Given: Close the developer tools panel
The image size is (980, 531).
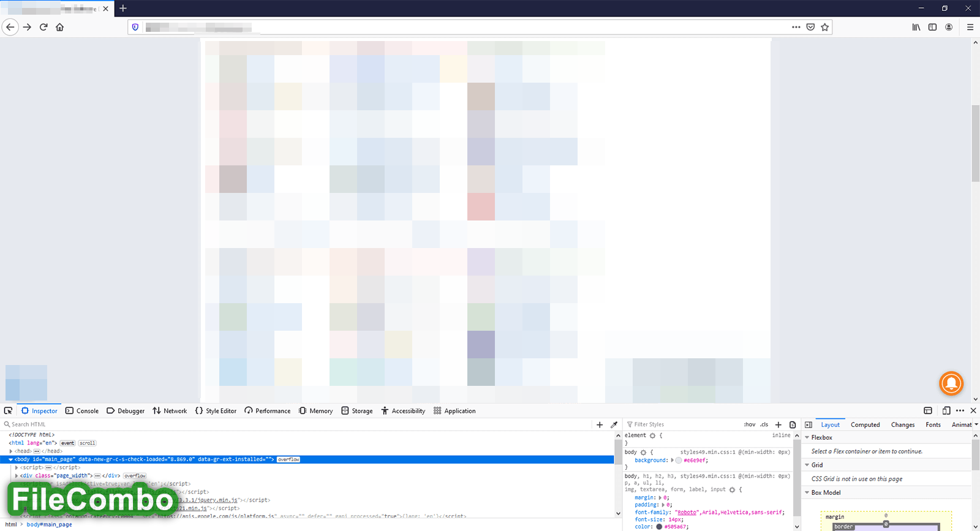Looking at the screenshot, I should pyautogui.click(x=973, y=411).
